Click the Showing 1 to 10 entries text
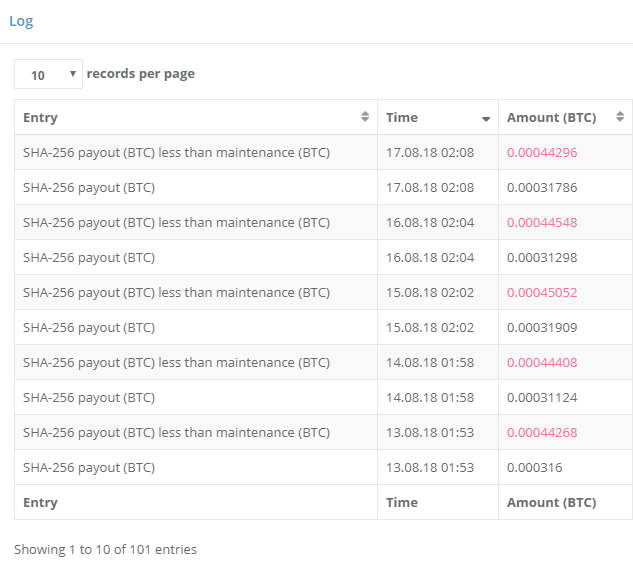Screen dimensions: 633x563 (x=105, y=549)
